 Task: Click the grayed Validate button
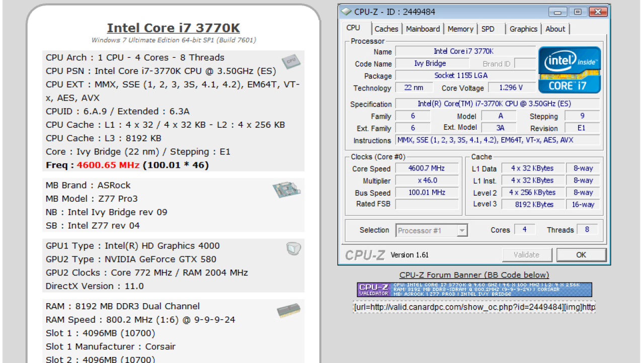(527, 255)
